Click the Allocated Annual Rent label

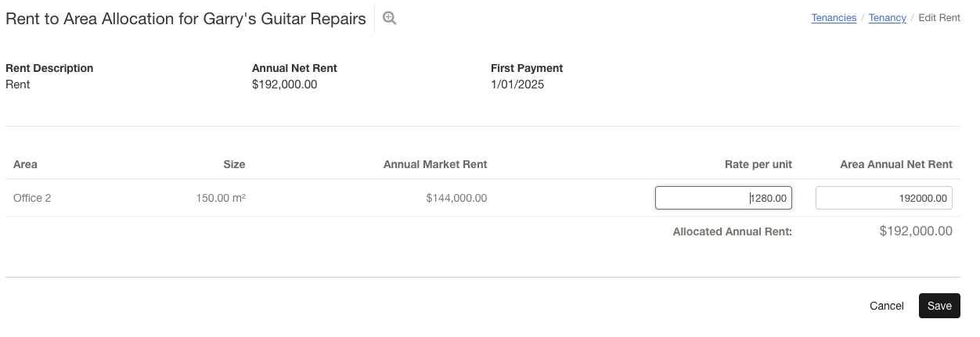tap(732, 231)
